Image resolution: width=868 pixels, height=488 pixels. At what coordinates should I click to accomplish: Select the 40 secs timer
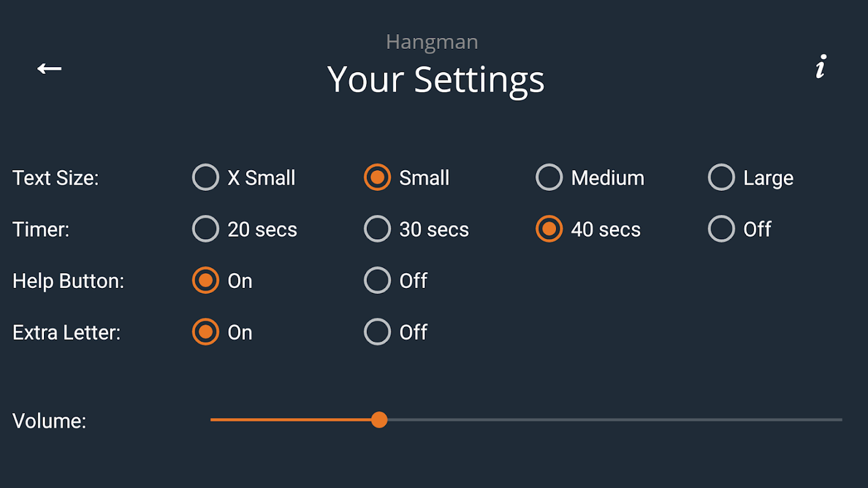(x=549, y=229)
